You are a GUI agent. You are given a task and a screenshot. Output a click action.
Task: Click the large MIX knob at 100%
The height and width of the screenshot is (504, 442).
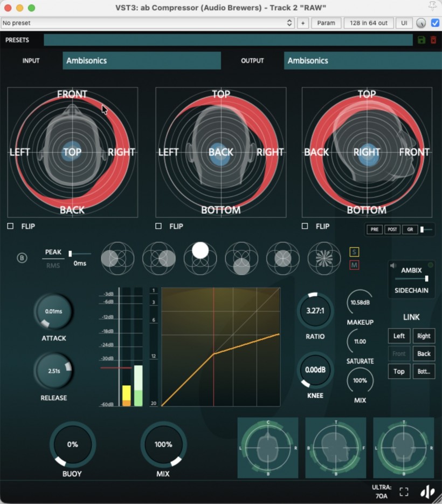(x=163, y=445)
